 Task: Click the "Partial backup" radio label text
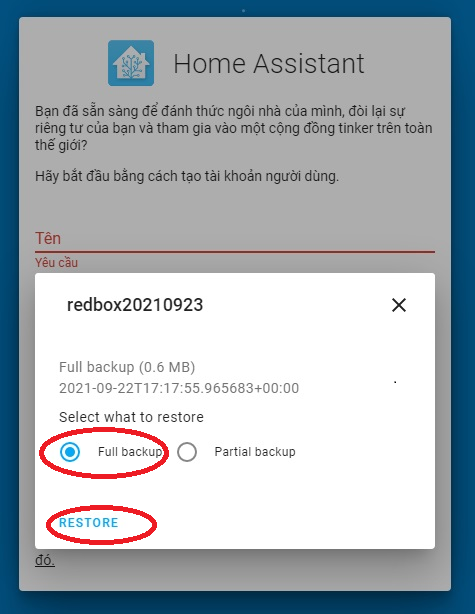point(255,452)
